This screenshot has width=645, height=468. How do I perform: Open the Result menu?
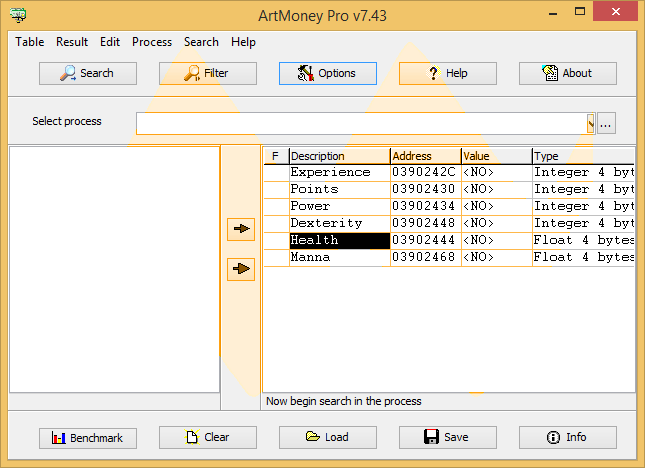tap(72, 42)
